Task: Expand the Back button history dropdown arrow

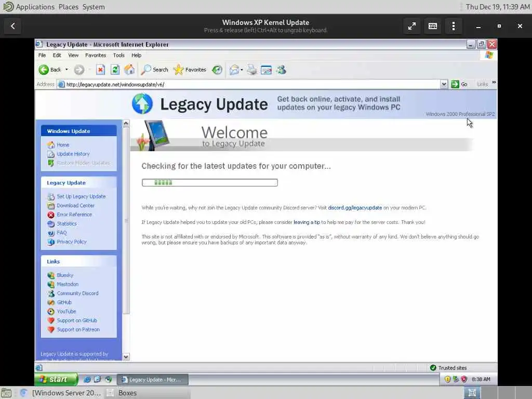Action: (66, 70)
